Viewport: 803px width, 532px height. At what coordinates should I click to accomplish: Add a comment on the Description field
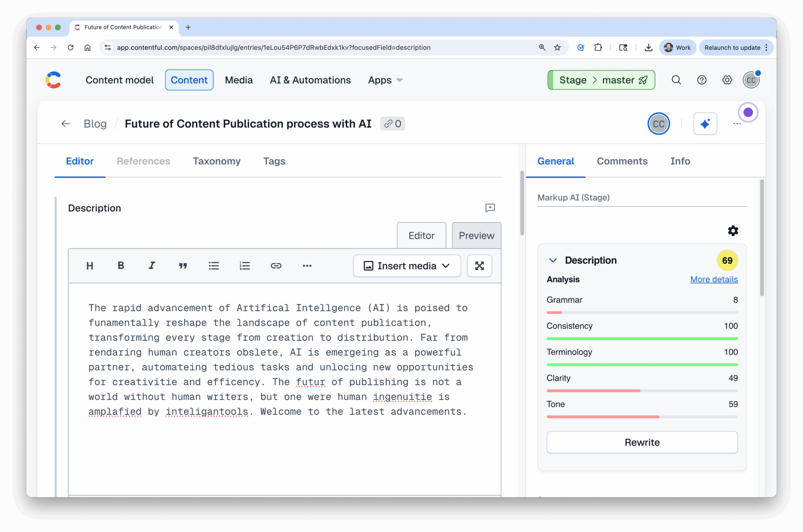point(490,208)
